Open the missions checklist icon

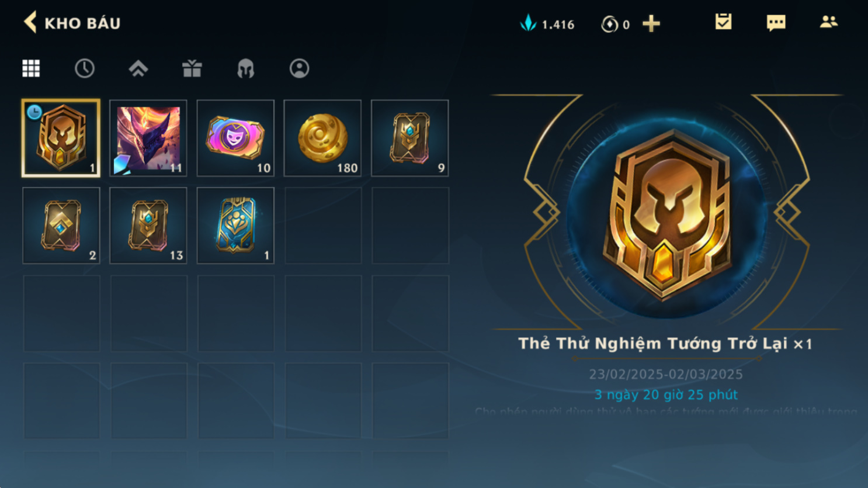(x=723, y=22)
